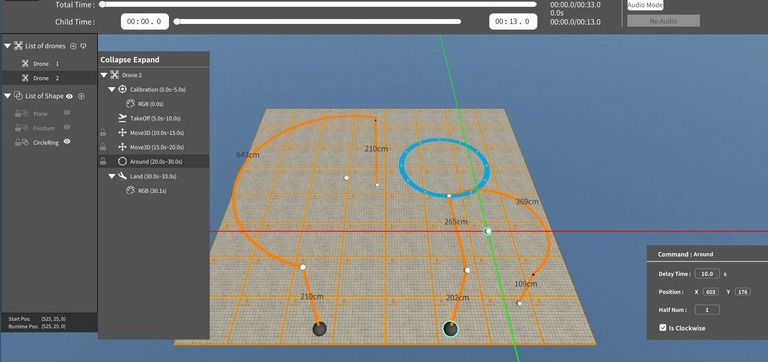
Task: Click the drone icon in Drone 2 tree header
Action: coord(115,75)
